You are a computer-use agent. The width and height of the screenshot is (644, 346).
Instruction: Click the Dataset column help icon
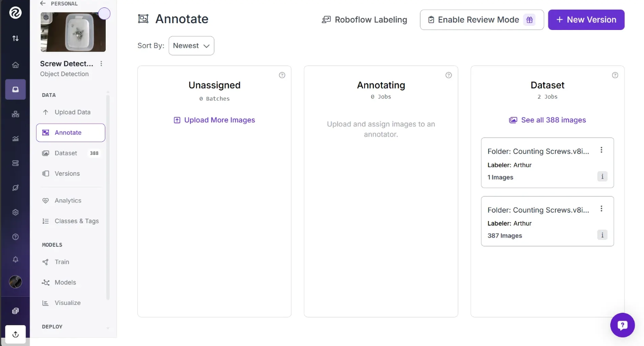(x=615, y=75)
